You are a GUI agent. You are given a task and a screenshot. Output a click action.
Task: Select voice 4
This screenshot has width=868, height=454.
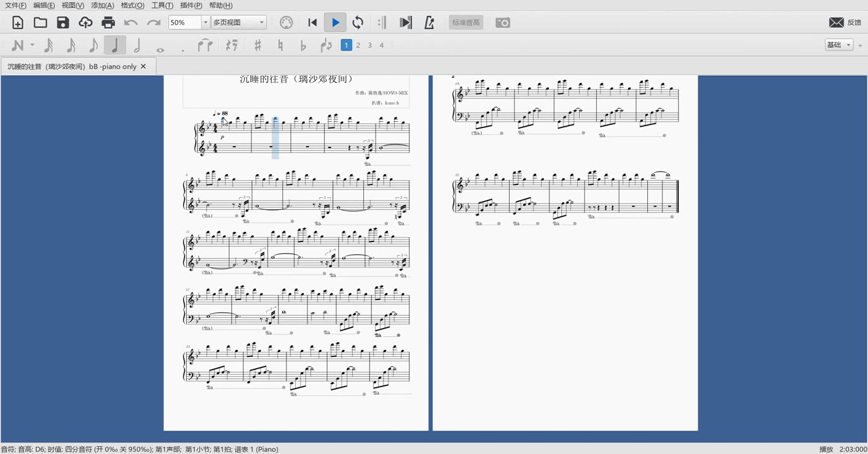(x=382, y=45)
